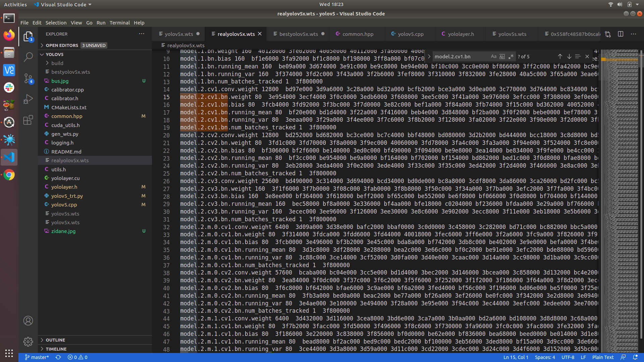Jump to previous match in find widget
This screenshot has height=362, width=644.
(x=560, y=56)
